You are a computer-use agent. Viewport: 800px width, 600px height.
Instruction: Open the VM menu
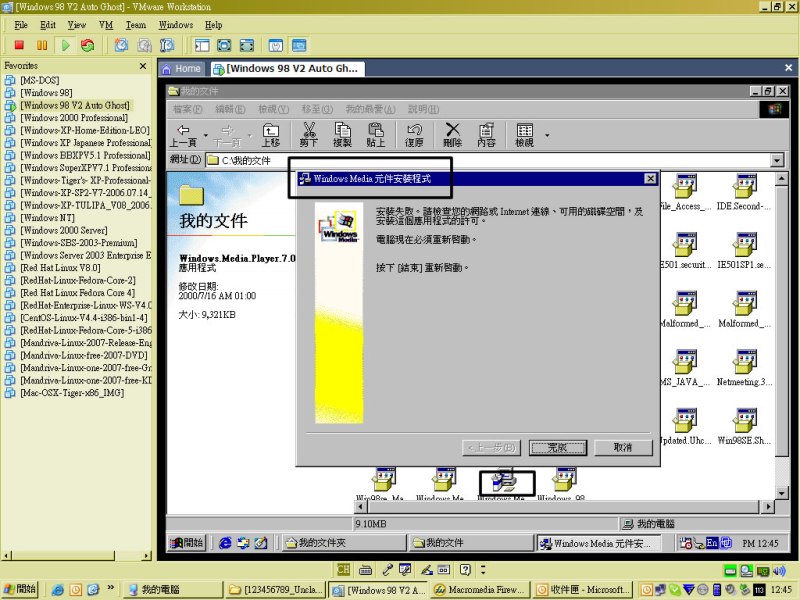click(106, 25)
